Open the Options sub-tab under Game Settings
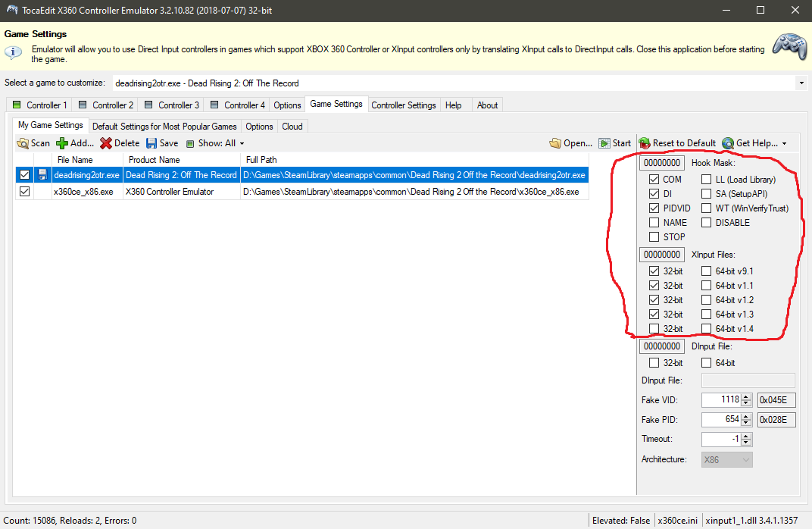This screenshot has height=529, width=812. [x=260, y=127]
